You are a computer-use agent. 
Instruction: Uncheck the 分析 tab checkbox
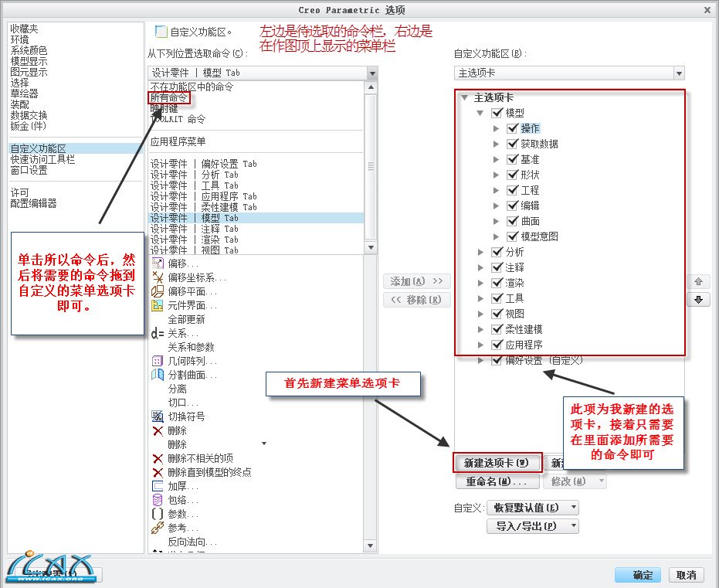497,252
